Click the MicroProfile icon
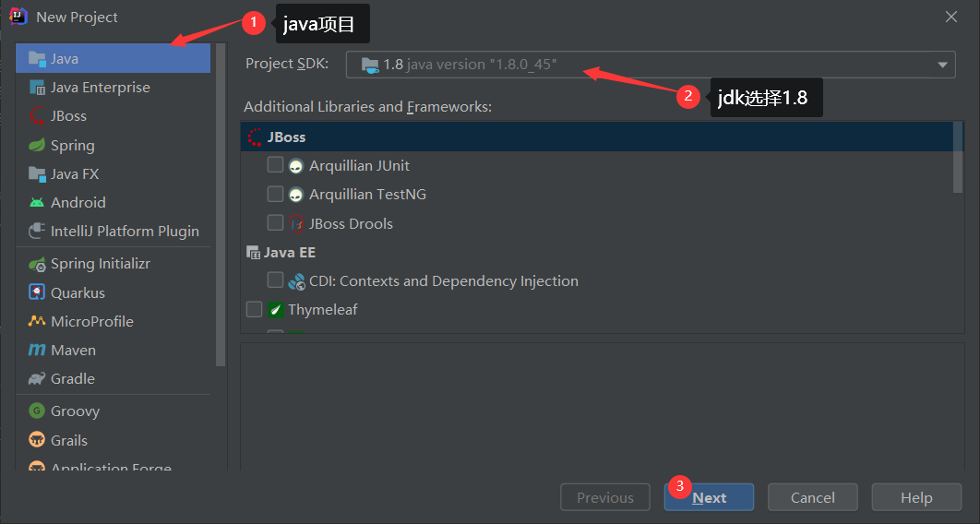The image size is (980, 524). coord(37,321)
